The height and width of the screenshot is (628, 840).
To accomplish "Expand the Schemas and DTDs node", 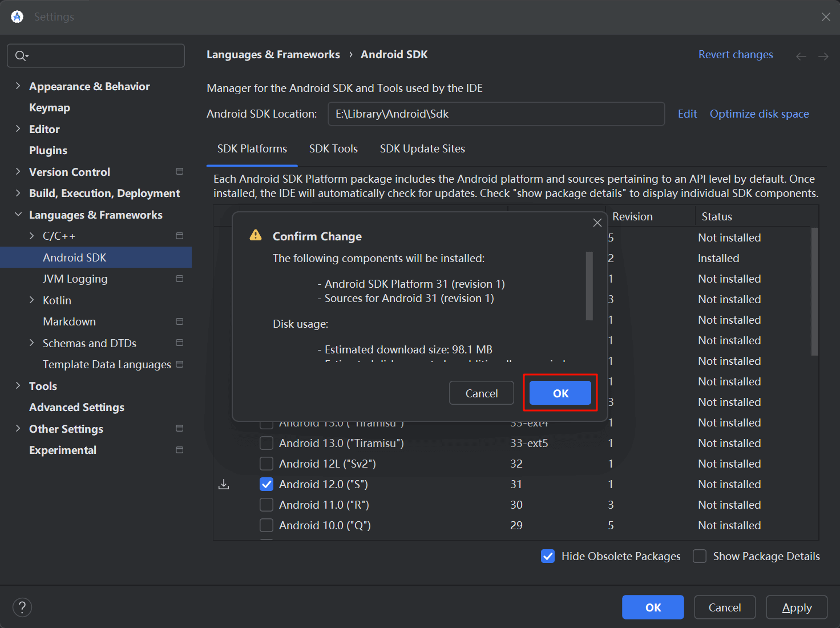I will [31, 343].
